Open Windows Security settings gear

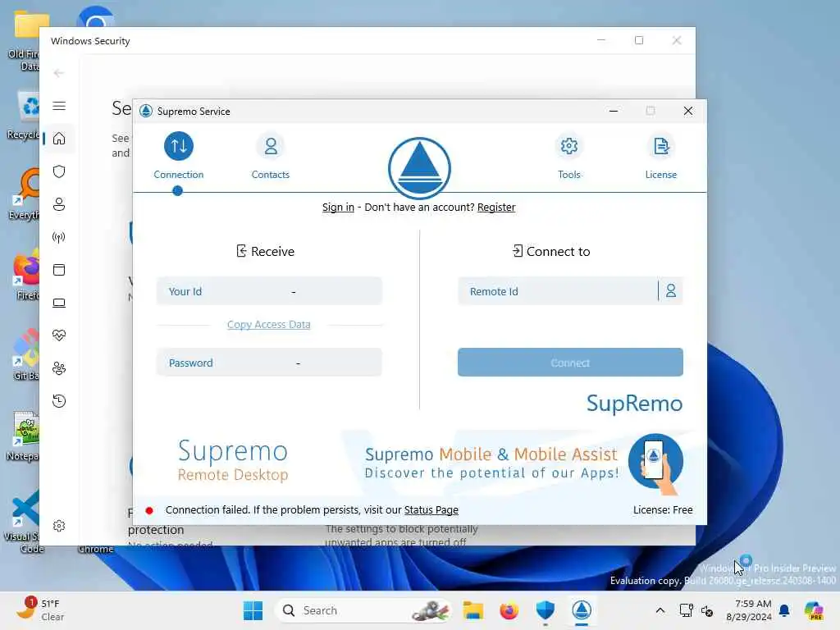[59, 526]
